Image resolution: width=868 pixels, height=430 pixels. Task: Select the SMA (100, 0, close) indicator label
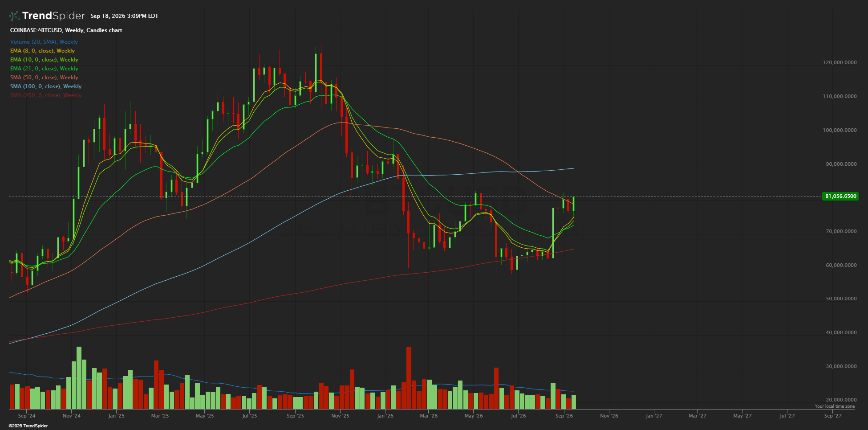46,86
